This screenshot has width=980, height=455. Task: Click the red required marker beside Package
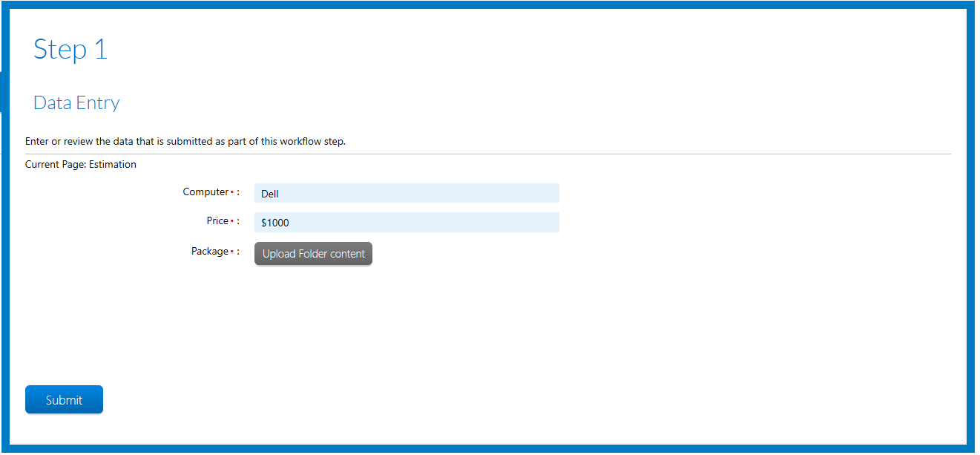tap(232, 252)
